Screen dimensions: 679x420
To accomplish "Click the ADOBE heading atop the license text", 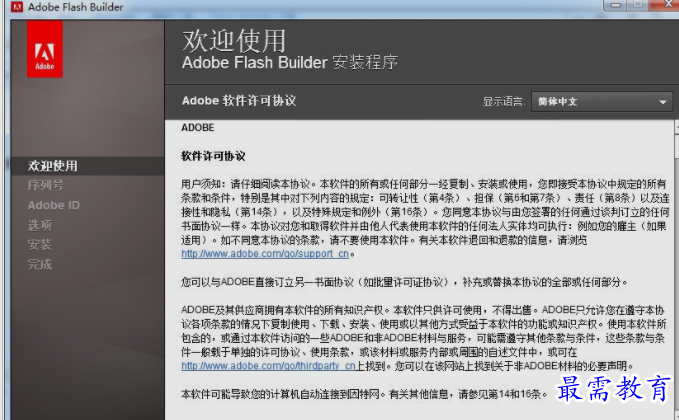I will [197, 128].
